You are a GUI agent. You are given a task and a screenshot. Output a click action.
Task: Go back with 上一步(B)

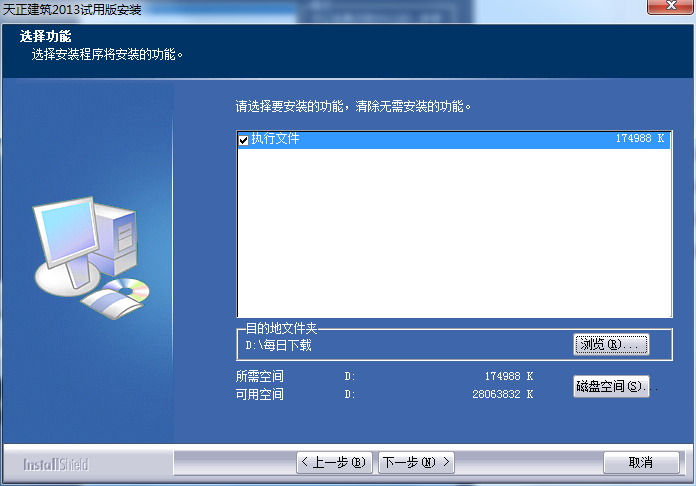point(334,462)
